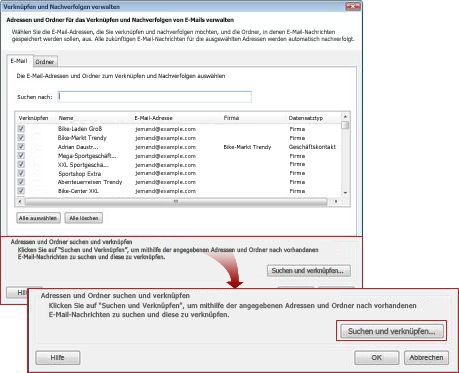Click the Hilfe button in the callout

coord(58,358)
